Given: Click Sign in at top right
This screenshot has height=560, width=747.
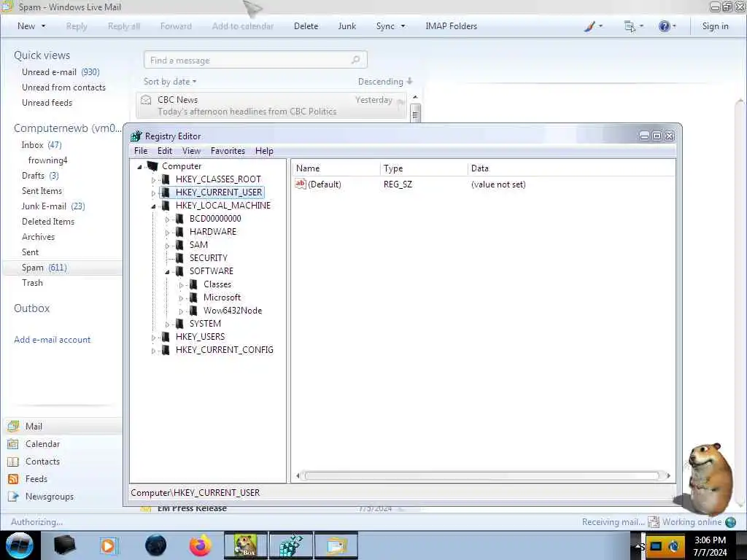Looking at the screenshot, I should [715, 26].
